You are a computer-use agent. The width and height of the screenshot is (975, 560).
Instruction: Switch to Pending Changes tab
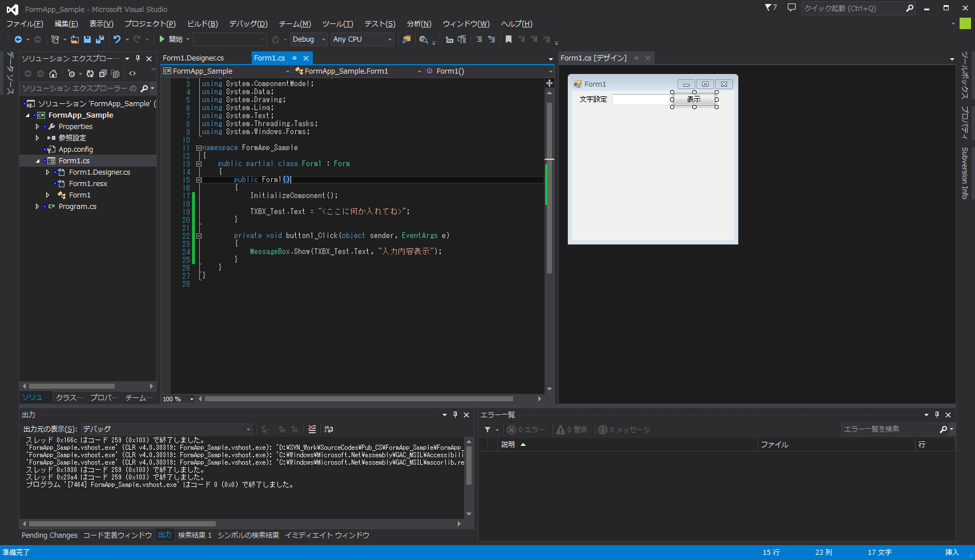coord(50,535)
